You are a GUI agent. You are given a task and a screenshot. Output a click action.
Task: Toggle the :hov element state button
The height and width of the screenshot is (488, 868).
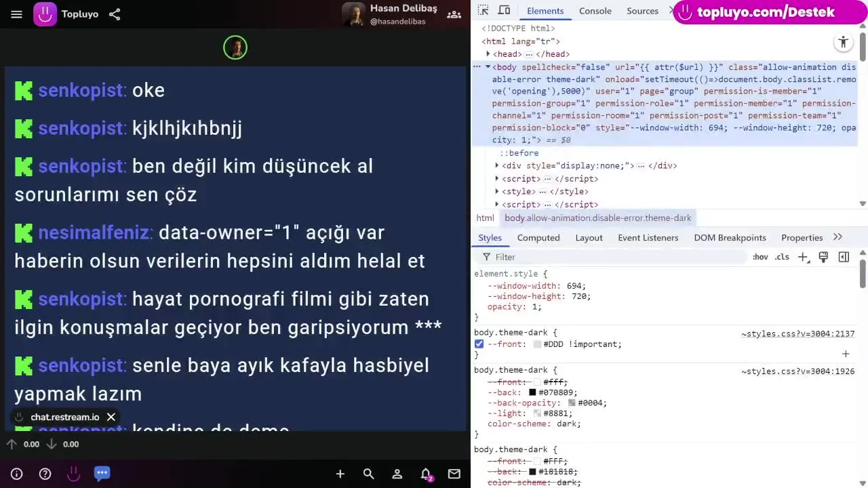[760, 257]
